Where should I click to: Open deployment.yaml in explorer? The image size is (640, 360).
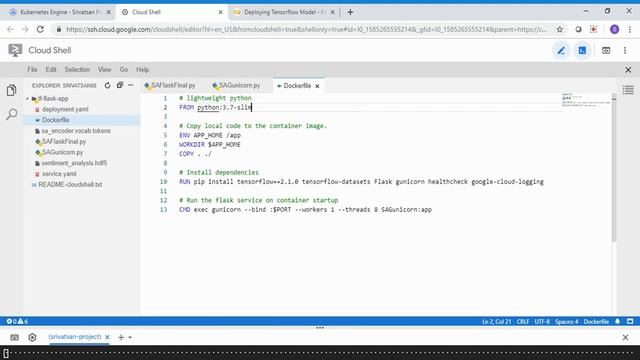(x=65, y=109)
